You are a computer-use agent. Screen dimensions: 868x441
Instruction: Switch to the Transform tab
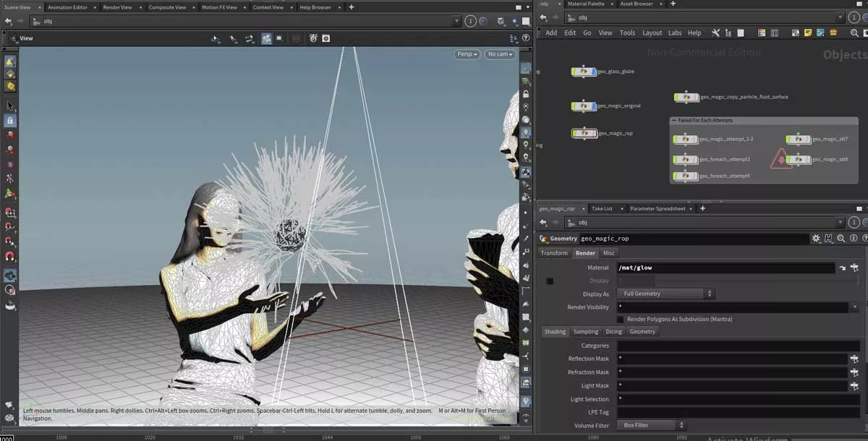pos(554,253)
